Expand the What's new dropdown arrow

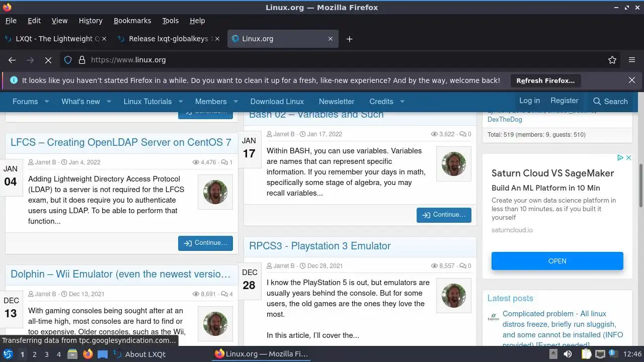pyautogui.click(x=109, y=102)
